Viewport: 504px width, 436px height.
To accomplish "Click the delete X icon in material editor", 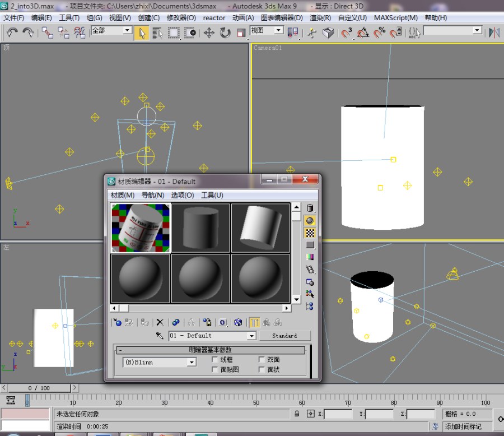I will (160, 322).
